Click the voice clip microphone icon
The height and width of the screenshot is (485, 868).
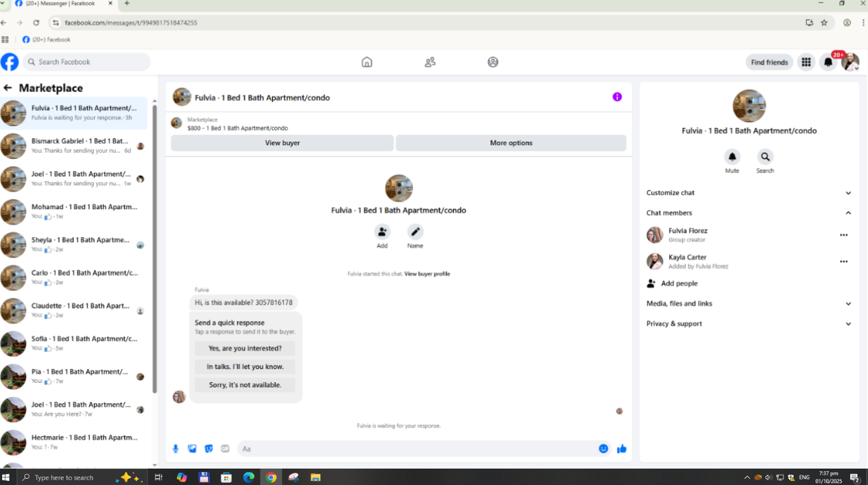176,449
